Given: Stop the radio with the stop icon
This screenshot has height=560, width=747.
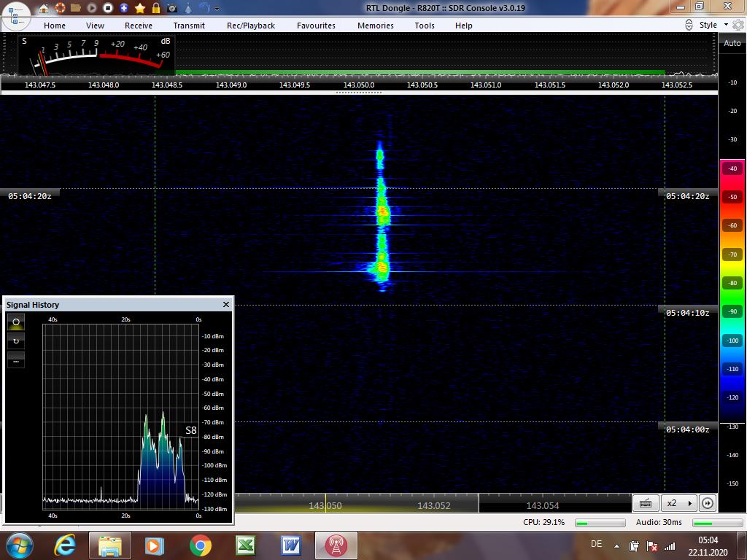Looking at the screenshot, I should coord(108,8).
